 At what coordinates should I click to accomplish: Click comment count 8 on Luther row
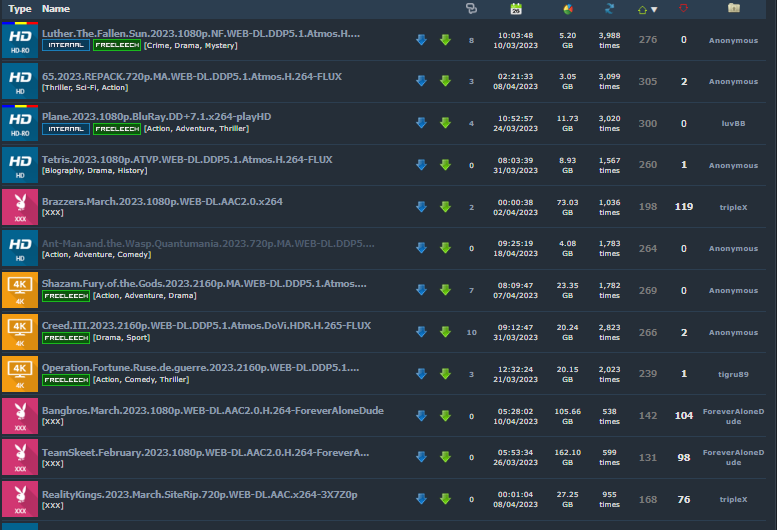click(x=471, y=41)
